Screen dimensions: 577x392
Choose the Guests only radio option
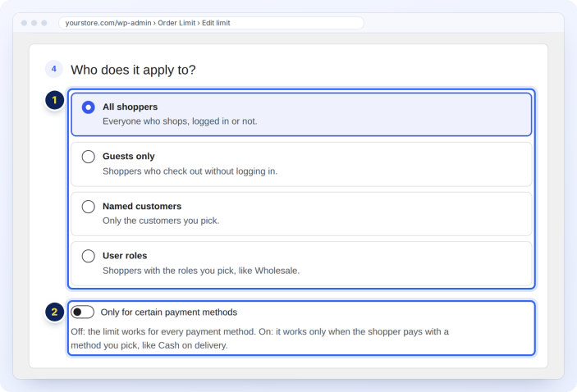(x=89, y=157)
